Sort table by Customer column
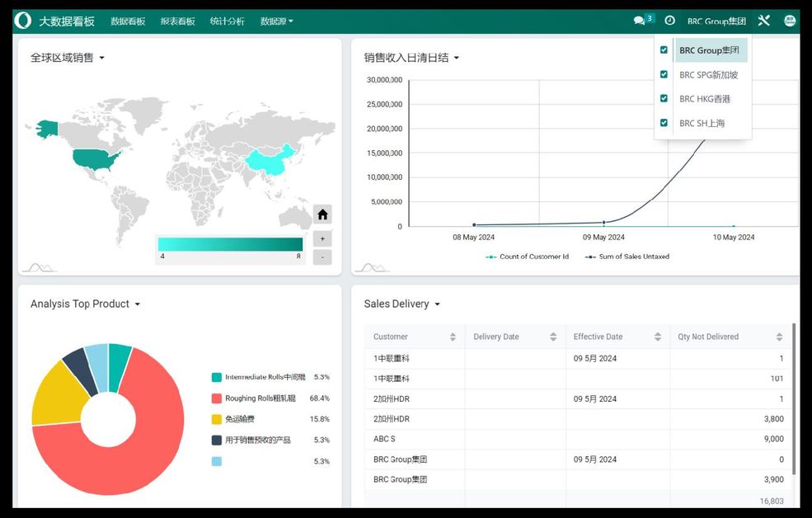This screenshot has width=812, height=518. [x=453, y=337]
